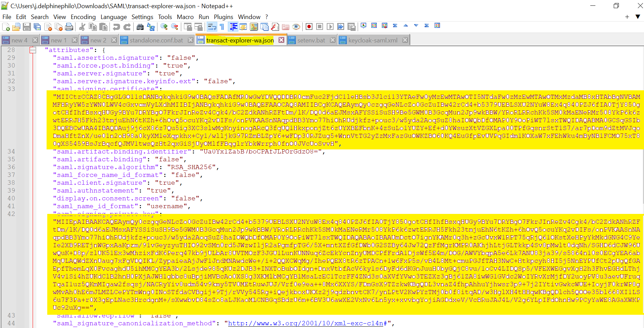Click the plus button to add new tab
644x328 pixels.
click(x=627, y=17)
